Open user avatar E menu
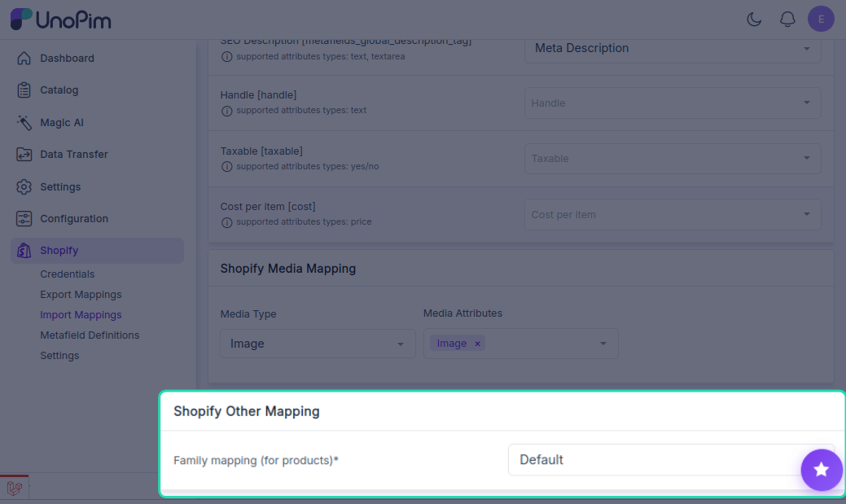The height and width of the screenshot is (504, 846). (821, 19)
